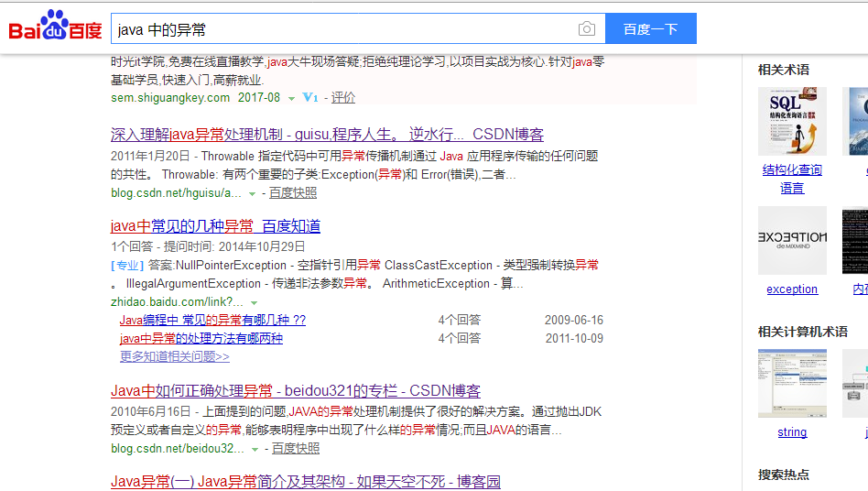Expand dropdown arrow beside blog.csdn.net/beidou32
Image resolution: width=868 pixels, height=491 pixels.
(255, 450)
